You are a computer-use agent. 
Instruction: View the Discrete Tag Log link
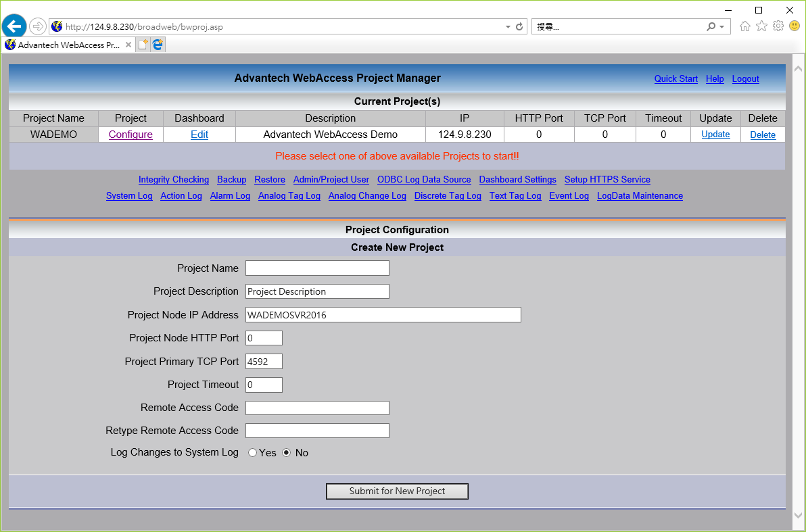tap(448, 196)
